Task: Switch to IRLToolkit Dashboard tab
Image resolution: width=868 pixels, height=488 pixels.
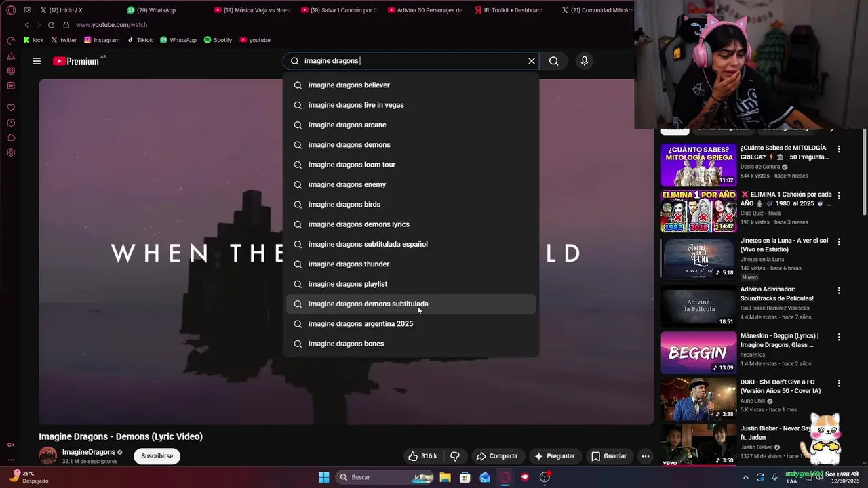Action: tap(513, 10)
